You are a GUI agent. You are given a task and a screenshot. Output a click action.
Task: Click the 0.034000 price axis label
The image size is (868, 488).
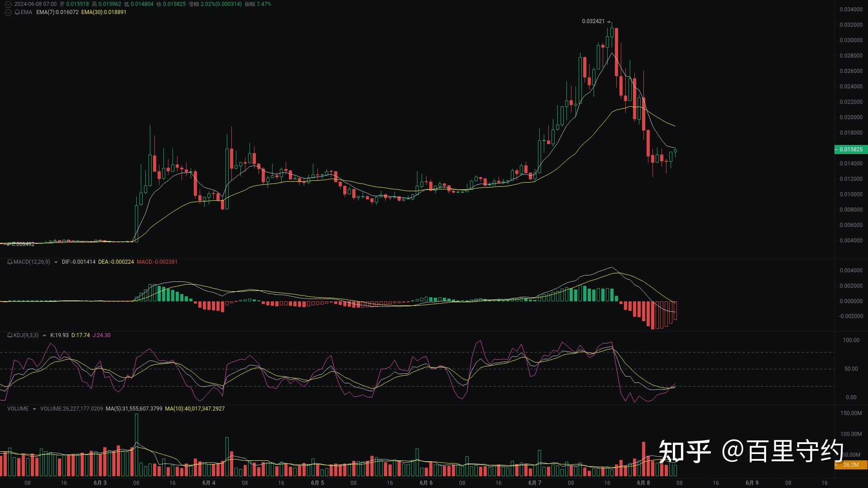[851, 10]
